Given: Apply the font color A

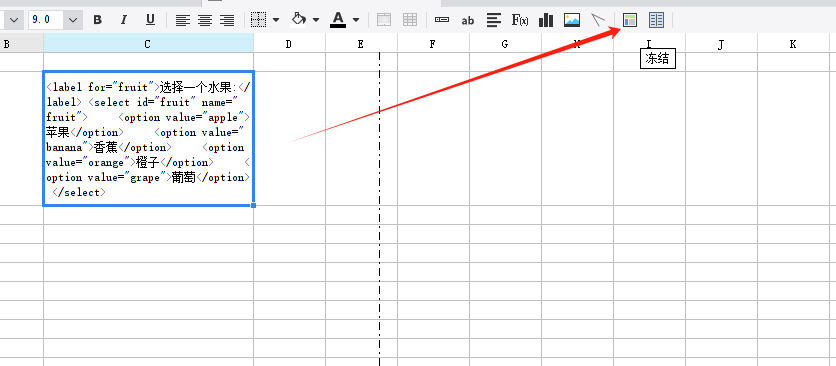Looking at the screenshot, I should click(338, 20).
